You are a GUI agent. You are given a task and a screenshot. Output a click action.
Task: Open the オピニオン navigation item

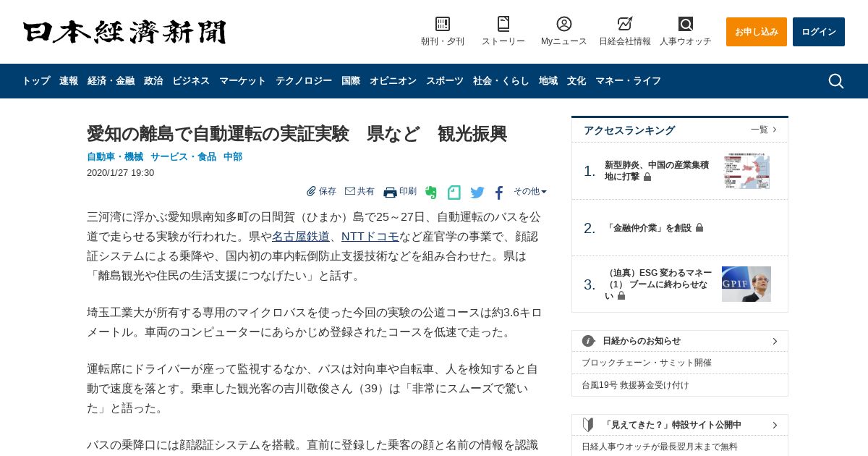393,81
